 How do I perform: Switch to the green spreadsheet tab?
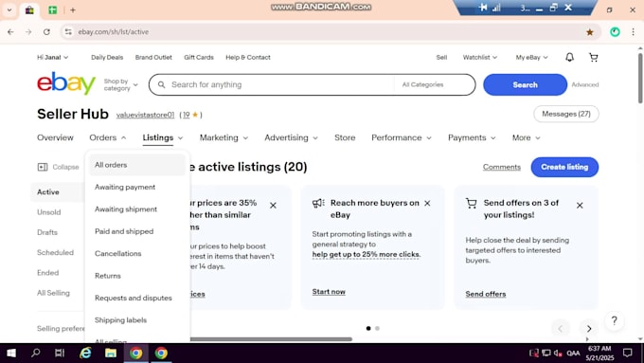(x=53, y=9)
